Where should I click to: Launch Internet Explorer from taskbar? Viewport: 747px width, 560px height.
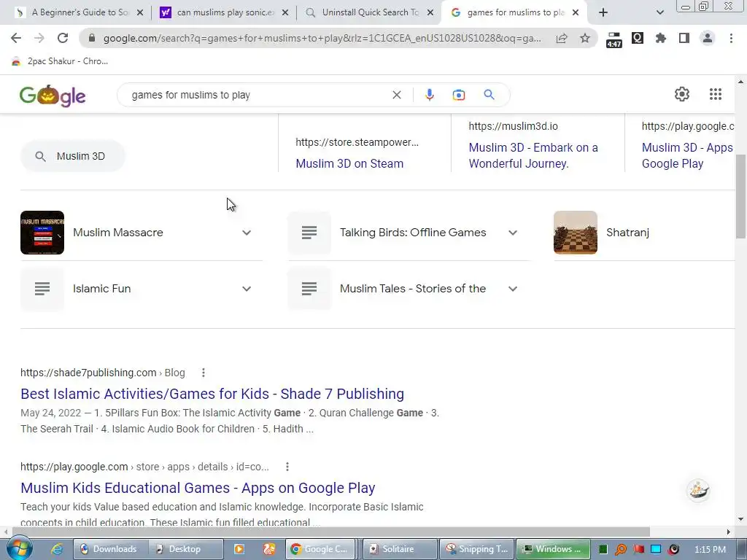[57, 549]
